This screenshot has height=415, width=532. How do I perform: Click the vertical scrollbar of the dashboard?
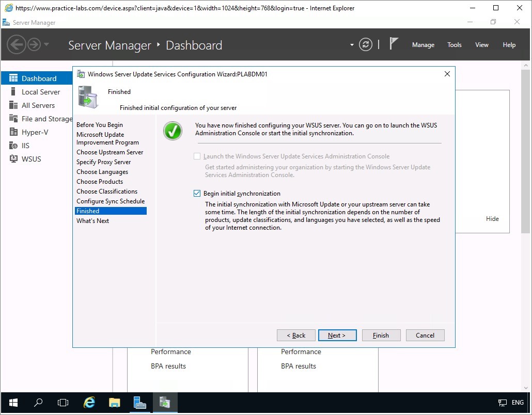tap(525, 206)
